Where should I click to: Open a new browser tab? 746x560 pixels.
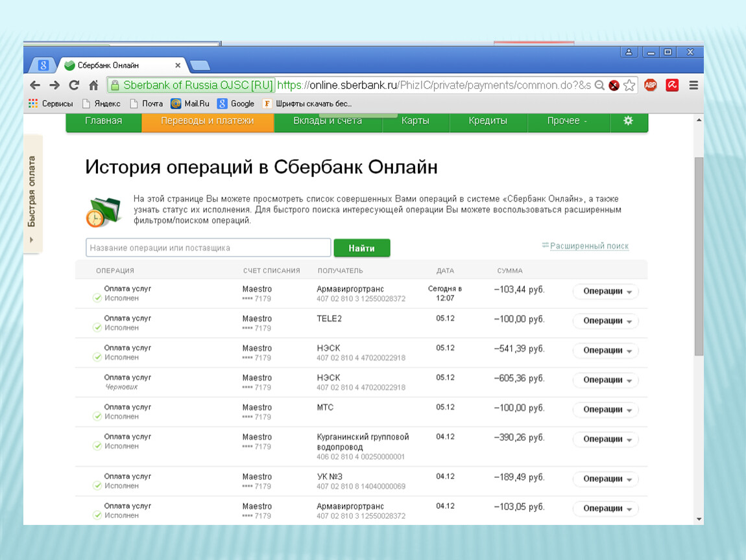tap(200, 65)
